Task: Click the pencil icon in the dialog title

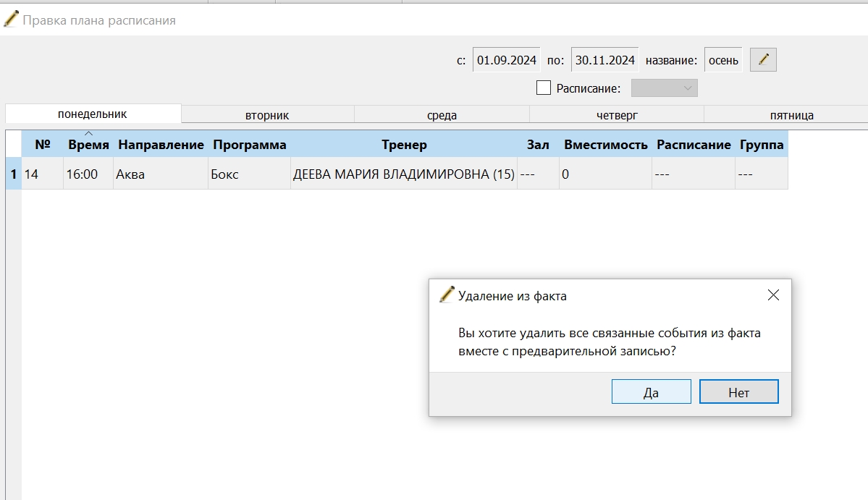Action: (447, 295)
